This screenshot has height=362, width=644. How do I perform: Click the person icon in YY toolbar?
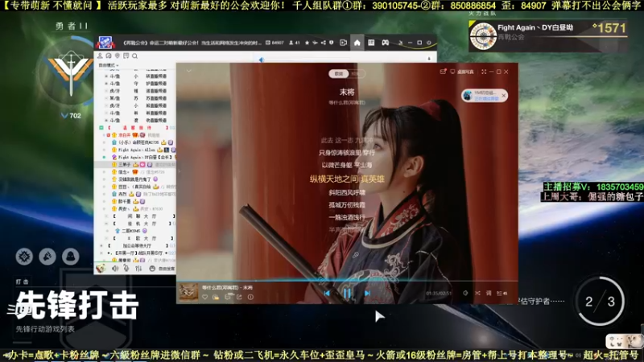tap(100, 56)
